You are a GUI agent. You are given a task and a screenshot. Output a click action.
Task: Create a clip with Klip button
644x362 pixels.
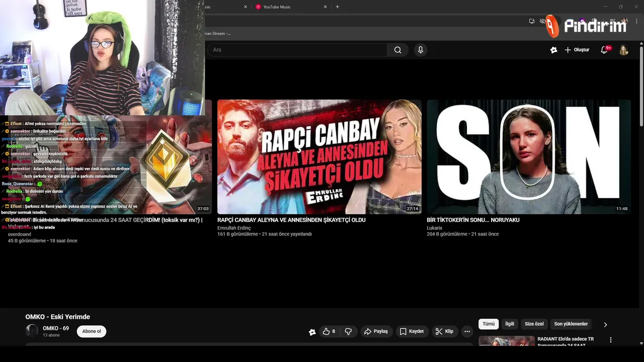pos(444,331)
